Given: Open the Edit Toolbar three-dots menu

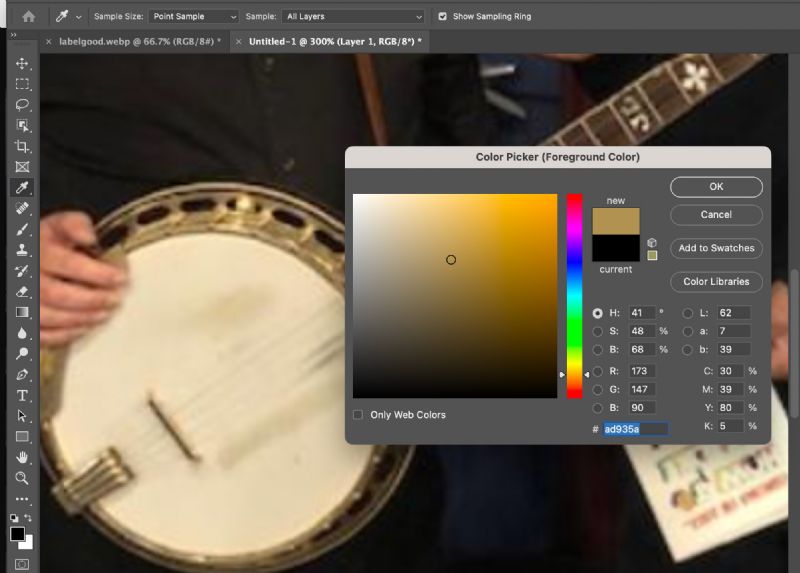Looking at the screenshot, I should click(22, 499).
